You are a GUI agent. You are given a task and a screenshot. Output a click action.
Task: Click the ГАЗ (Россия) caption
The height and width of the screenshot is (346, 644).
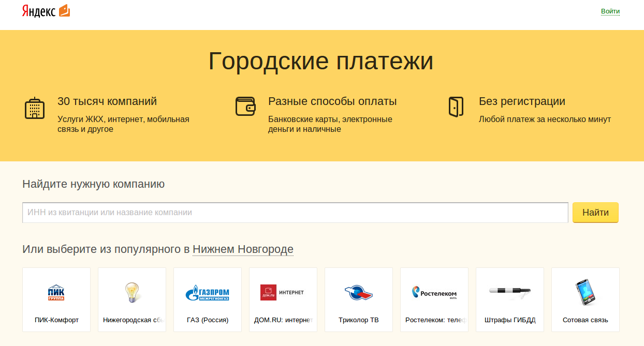[208, 320]
